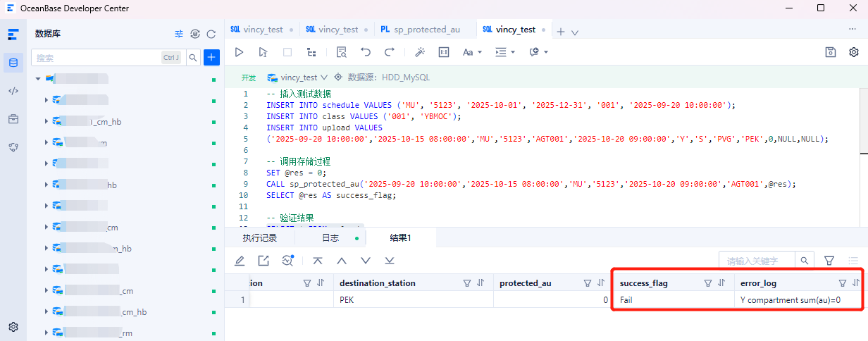Click the OceanBase logo in the sidebar

click(x=13, y=35)
